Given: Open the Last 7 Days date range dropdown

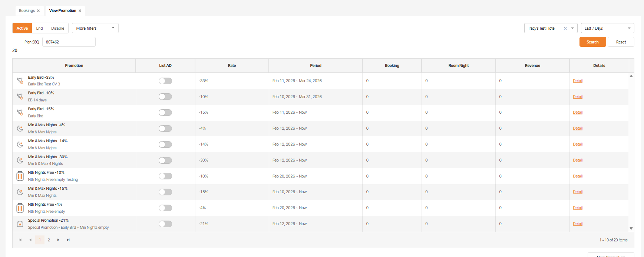Looking at the screenshot, I should tap(607, 28).
